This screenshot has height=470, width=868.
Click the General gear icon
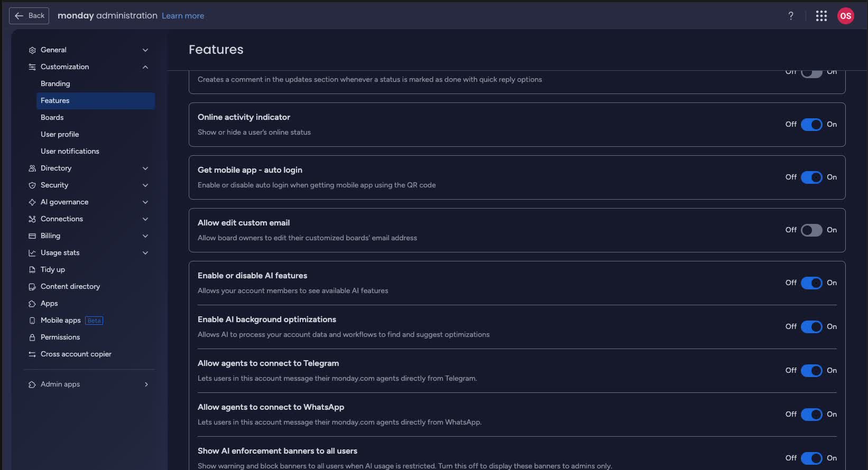[32, 50]
